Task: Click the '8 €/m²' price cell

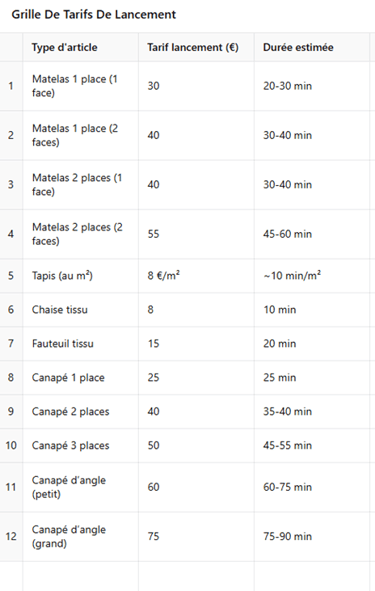Action: [x=196, y=276]
